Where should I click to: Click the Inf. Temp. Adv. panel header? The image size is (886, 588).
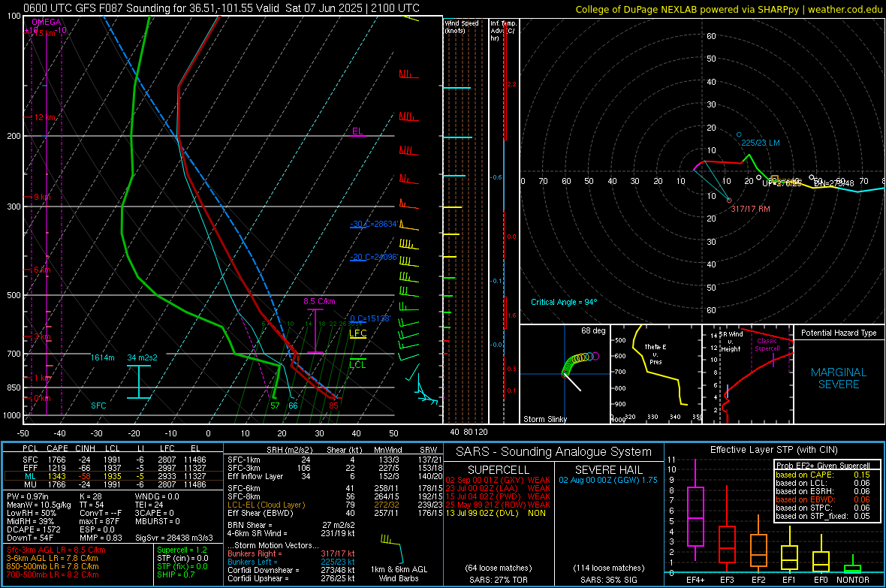[504, 31]
